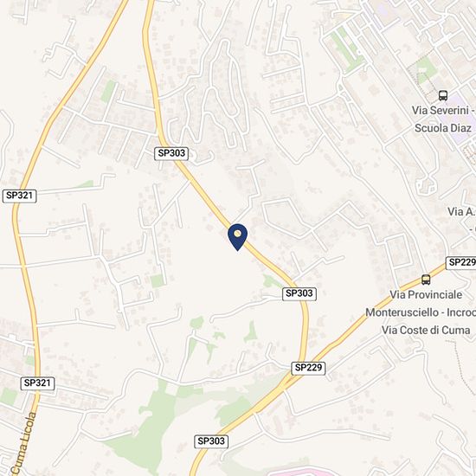Click the SP229 shield near the junction
Image resolution: width=476 pixels, height=476 pixels.
(x=308, y=368)
